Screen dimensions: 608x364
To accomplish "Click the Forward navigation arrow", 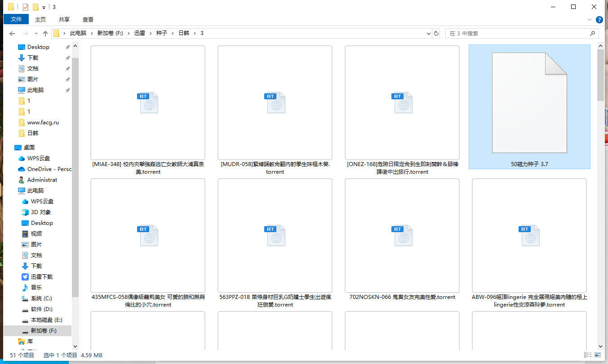I will 25,34.
